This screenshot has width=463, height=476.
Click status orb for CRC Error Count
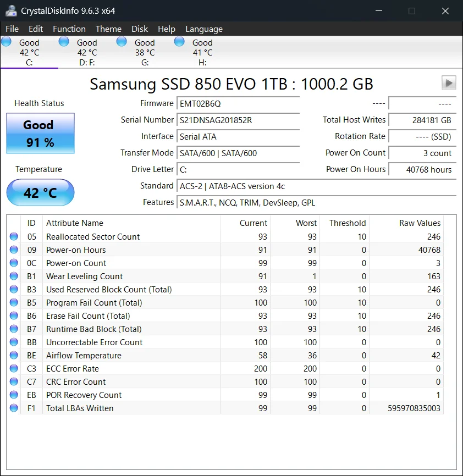tap(14, 381)
